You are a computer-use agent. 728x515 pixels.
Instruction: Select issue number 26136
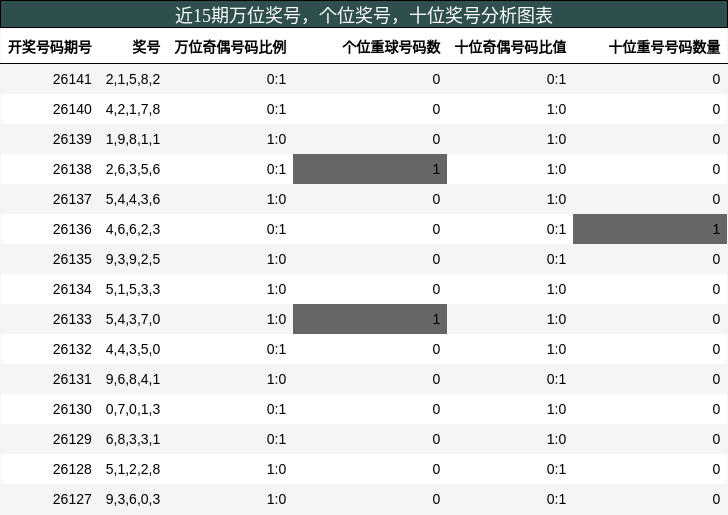click(72, 229)
